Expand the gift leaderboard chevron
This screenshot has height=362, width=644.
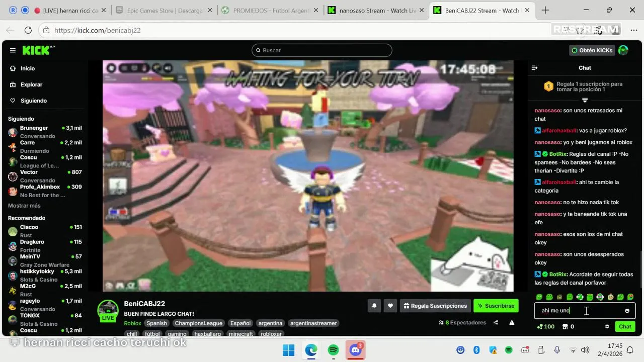coord(585,100)
